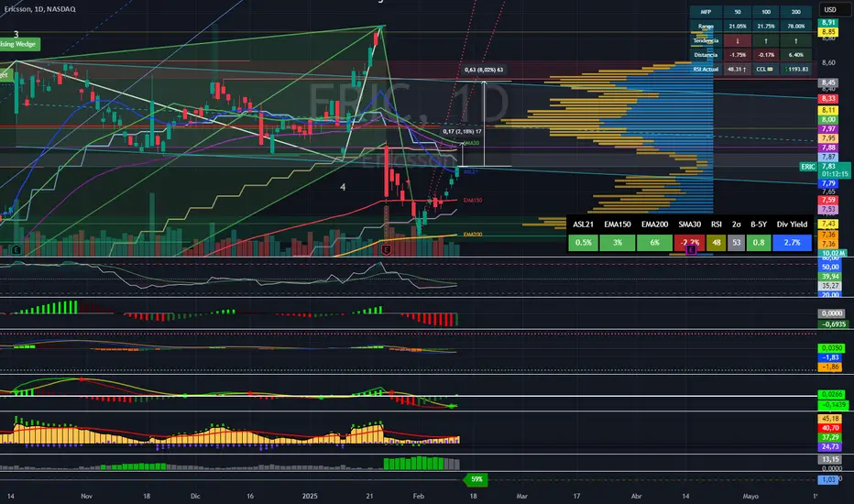Screen dimensions: 854x504
Task: Select the 0,63 (8,02%) measurement label
Action: coord(484,70)
